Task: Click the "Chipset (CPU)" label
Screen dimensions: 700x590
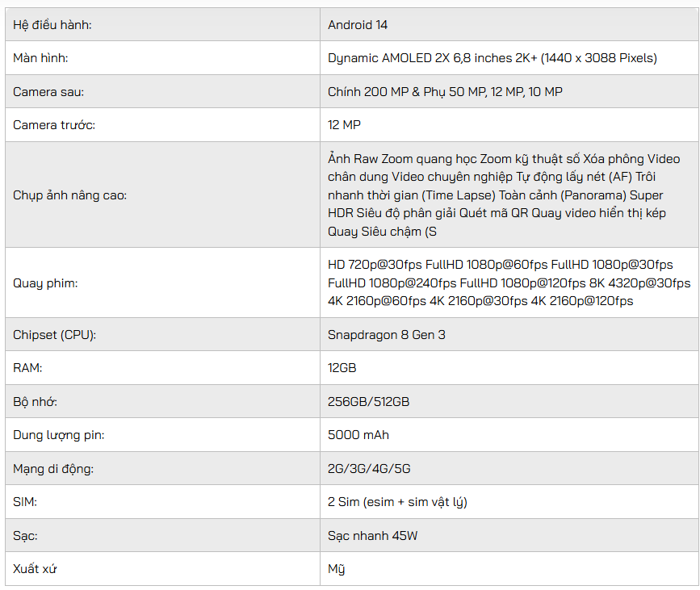Action: [54, 335]
